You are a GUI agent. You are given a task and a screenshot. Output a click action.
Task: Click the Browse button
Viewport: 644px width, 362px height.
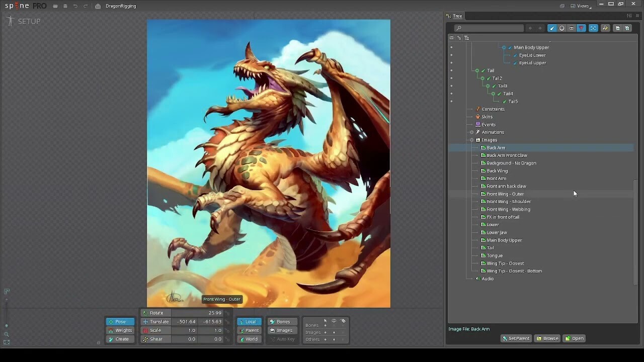point(547,338)
